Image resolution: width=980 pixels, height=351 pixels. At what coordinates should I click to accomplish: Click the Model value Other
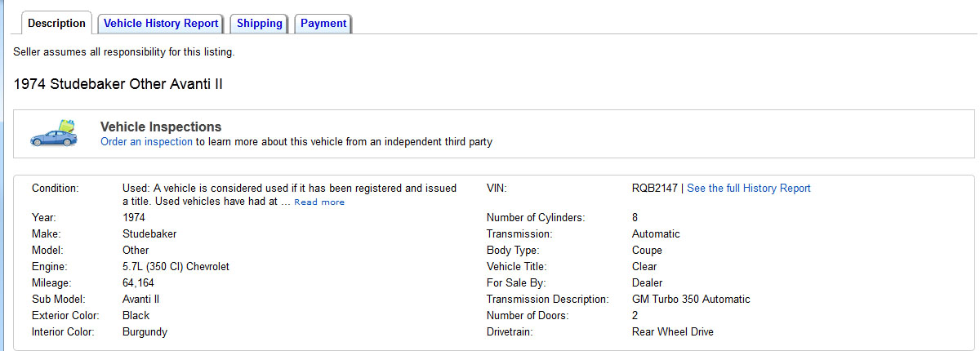pos(136,250)
